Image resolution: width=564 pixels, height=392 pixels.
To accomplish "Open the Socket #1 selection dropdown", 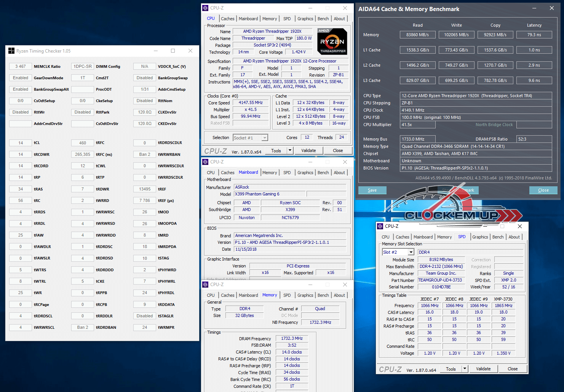I will coord(265,138).
